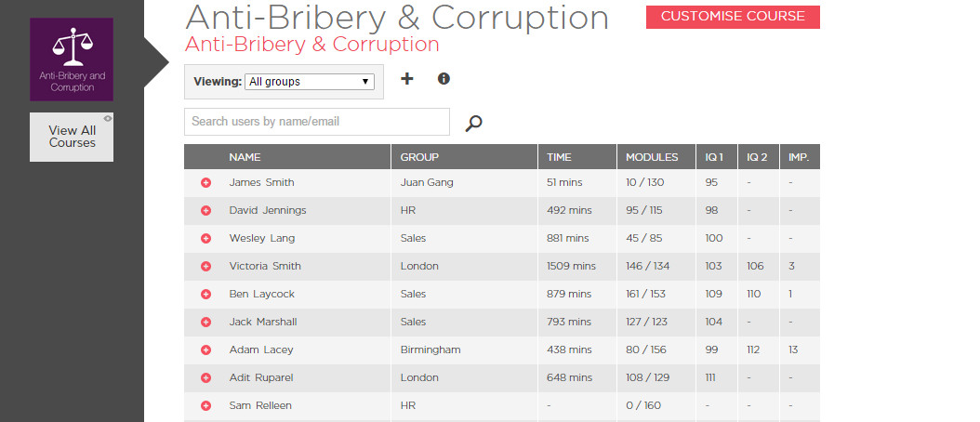The width and height of the screenshot is (980, 422).
Task: Click the plus icon beside the Viewing dropdown
Action: 406,79
